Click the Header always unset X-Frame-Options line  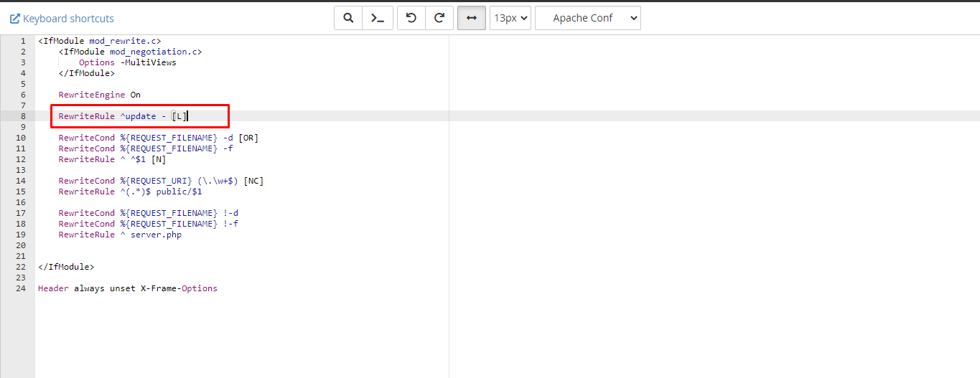127,288
